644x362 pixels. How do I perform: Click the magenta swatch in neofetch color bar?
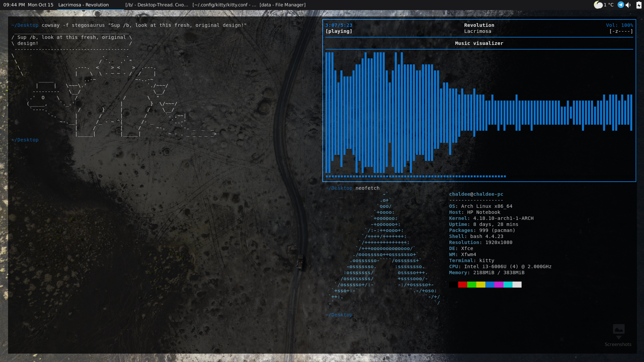point(499,285)
